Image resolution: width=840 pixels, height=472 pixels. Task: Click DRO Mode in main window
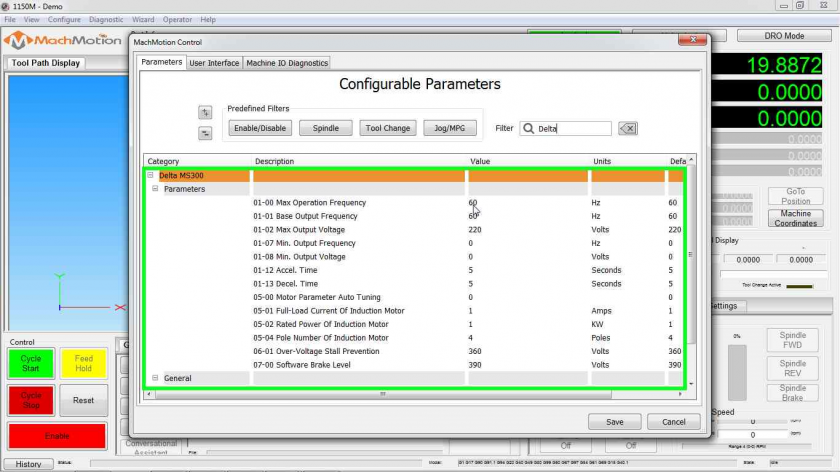(784, 36)
